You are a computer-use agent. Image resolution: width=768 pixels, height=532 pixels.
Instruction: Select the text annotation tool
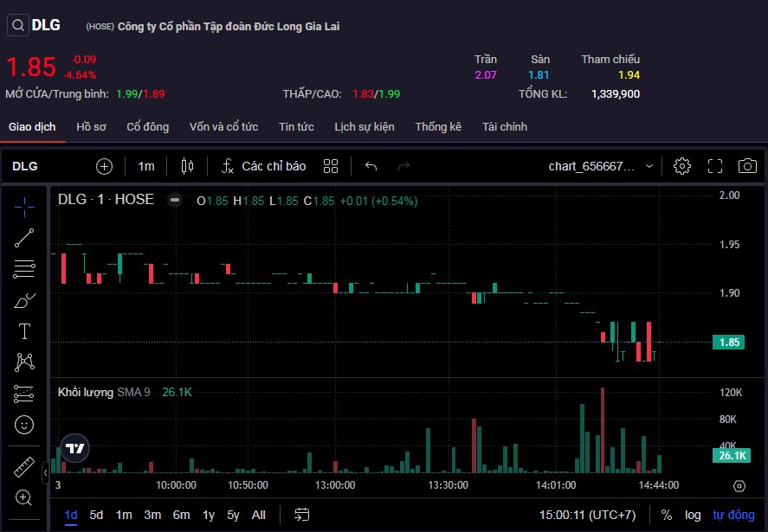point(24,331)
